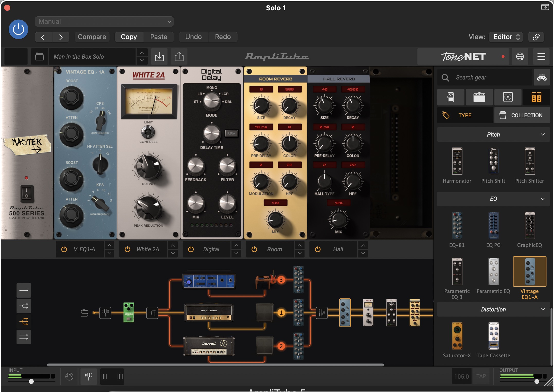Switch to the COLLECTION tab
This screenshot has width=554, height=392.
(x=522, y=115)
